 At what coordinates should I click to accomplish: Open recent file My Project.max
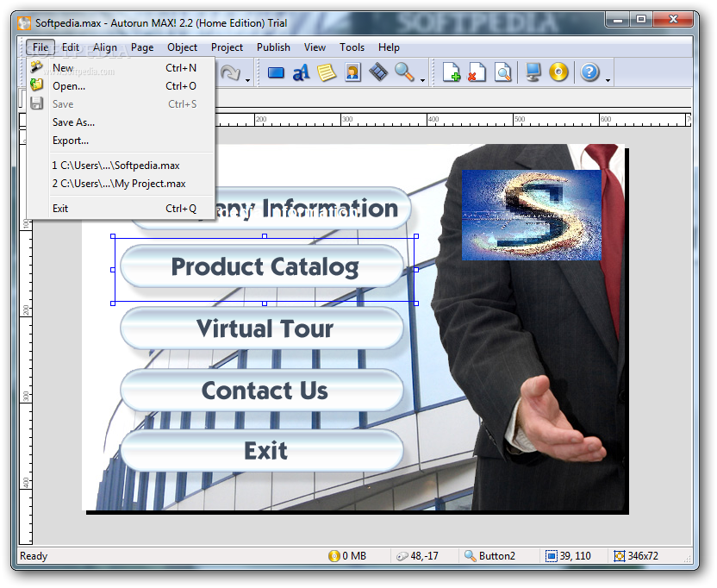(122, 184)
